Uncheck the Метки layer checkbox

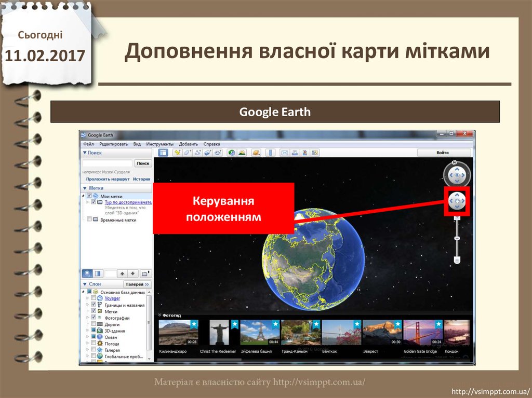click(x=94, y=311)
